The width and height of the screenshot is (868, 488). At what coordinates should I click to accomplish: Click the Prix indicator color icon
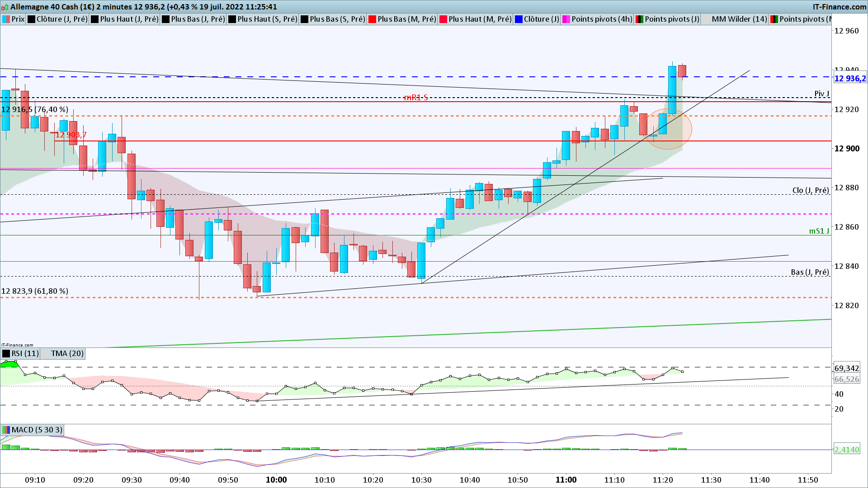click(6, 19)
